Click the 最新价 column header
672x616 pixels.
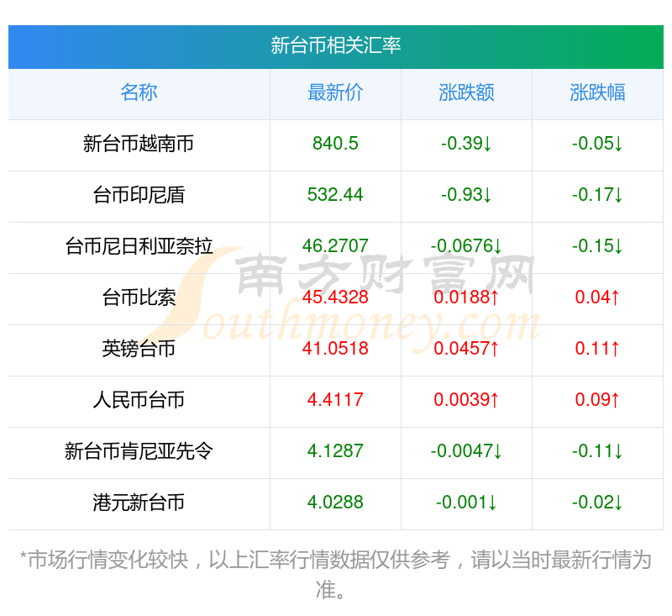point(335,92)
